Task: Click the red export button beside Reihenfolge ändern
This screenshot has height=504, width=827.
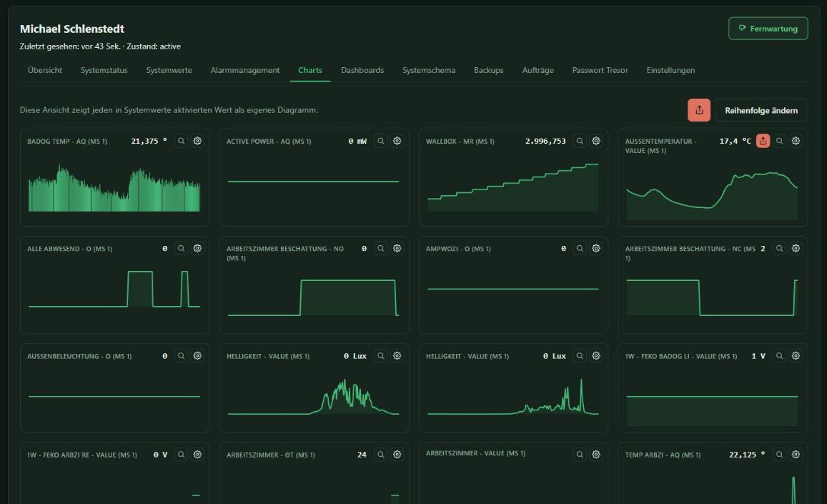Action: [x=699, y=110]
